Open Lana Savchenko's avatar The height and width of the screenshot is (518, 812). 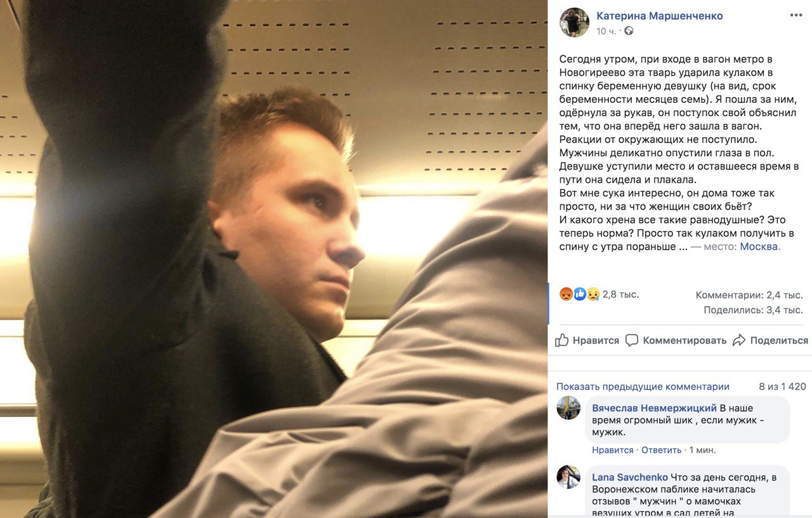point(568,477)
